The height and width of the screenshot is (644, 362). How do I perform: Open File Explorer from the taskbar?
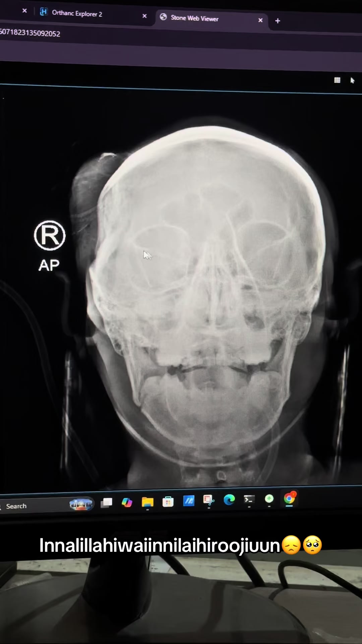pyautogui.click(x=147, y=502)
